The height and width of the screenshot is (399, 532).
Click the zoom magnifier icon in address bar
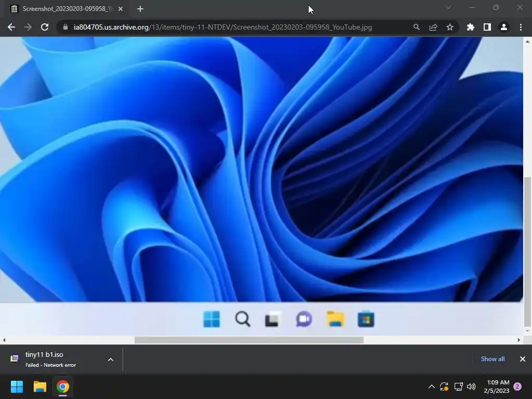pos(416,27)
